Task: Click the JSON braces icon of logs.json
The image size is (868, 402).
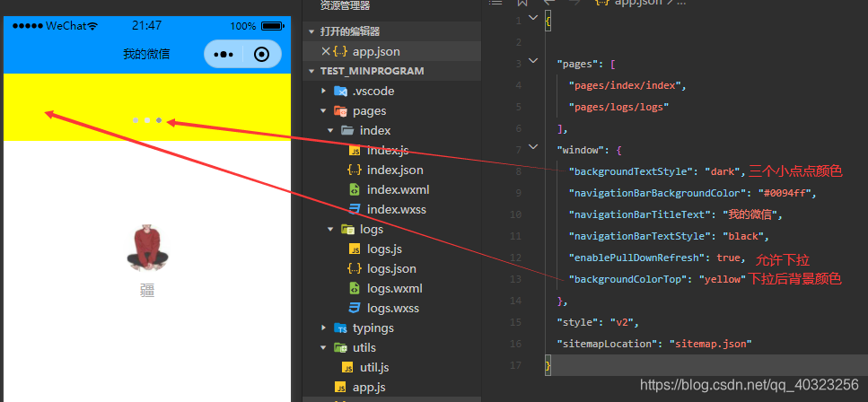Action: pos(355,268)
